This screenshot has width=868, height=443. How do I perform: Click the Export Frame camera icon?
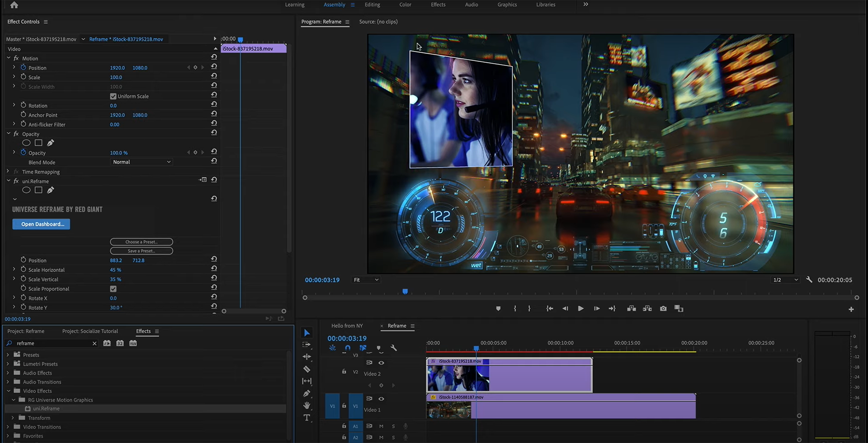[x=663, y=308]
